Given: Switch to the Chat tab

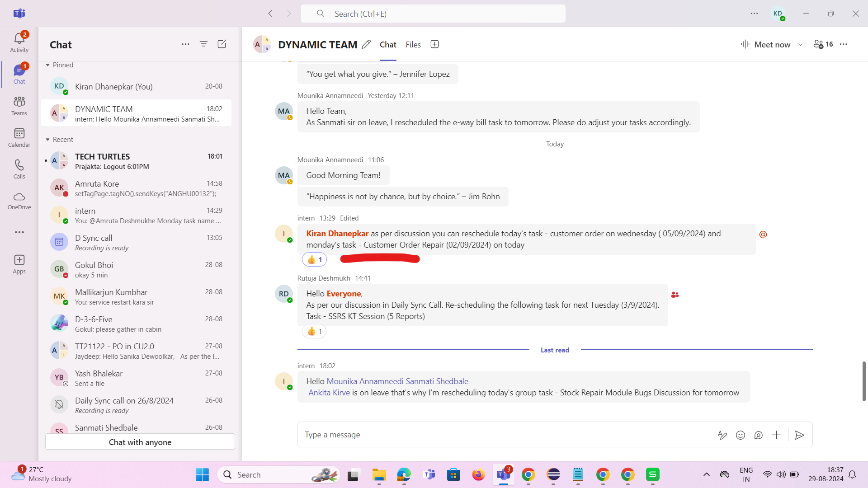Looking at the screenshot, I should [x=388, y=44].
